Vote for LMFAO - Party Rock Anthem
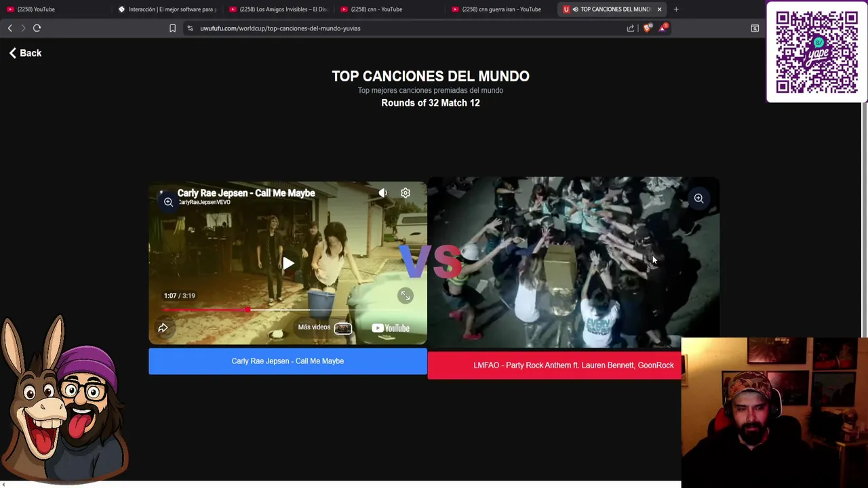 [x=554, y=365]
